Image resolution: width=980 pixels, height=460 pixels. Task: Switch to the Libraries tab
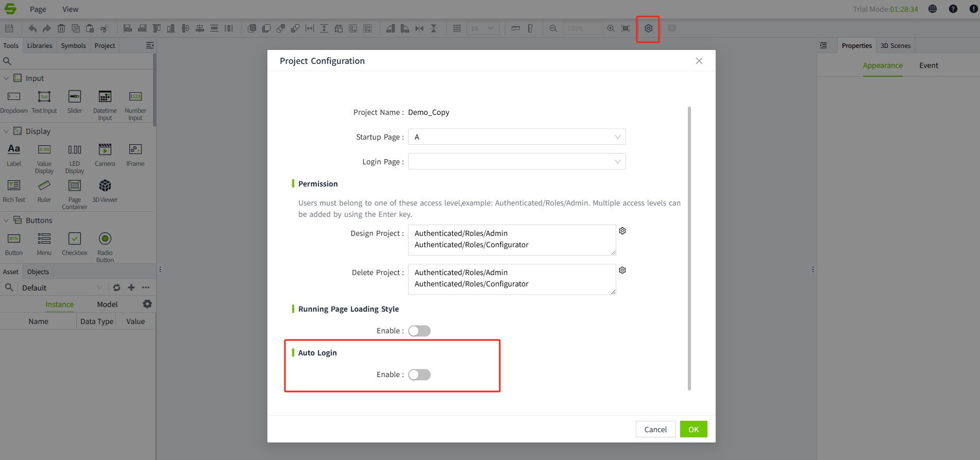(40, 46)
